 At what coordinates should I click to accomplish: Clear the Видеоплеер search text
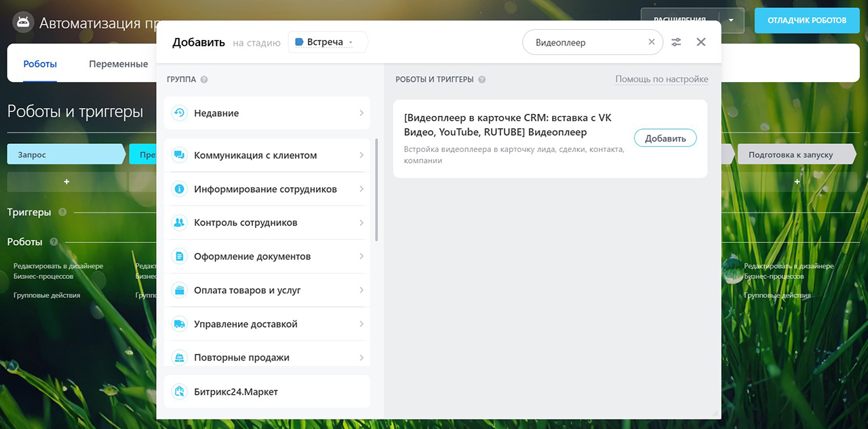pyautogui.click(x=652, y=42)
